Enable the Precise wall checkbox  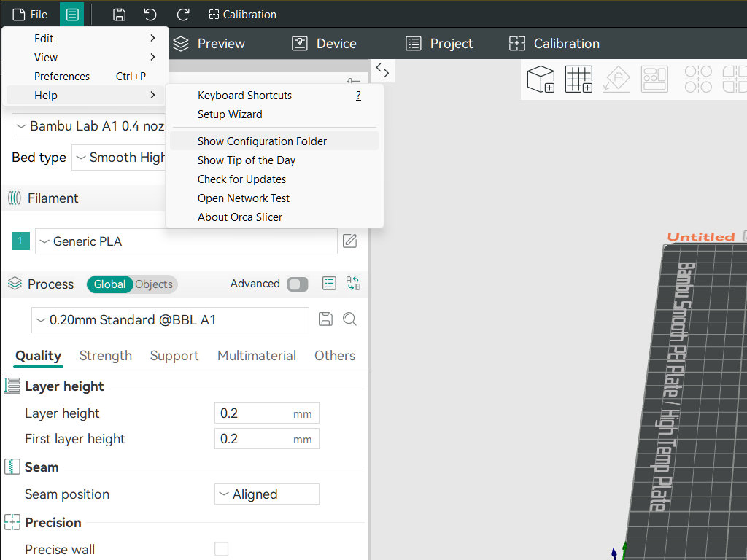click(x=221, y=549)
